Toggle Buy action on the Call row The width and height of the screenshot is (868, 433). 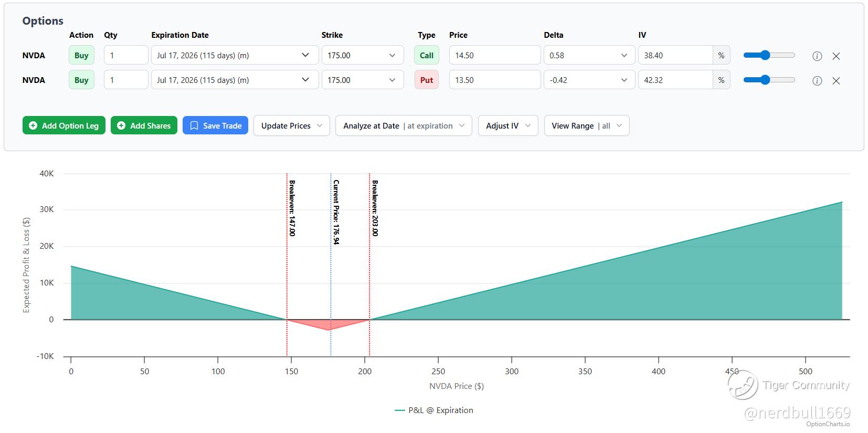point(81,55)
